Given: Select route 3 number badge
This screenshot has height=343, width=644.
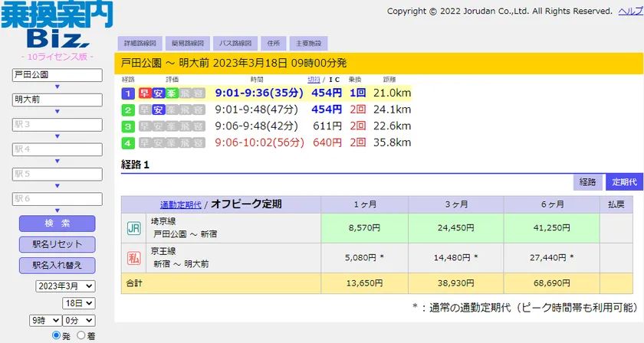Looking at the screenshot, I should [x=128, y=126].
